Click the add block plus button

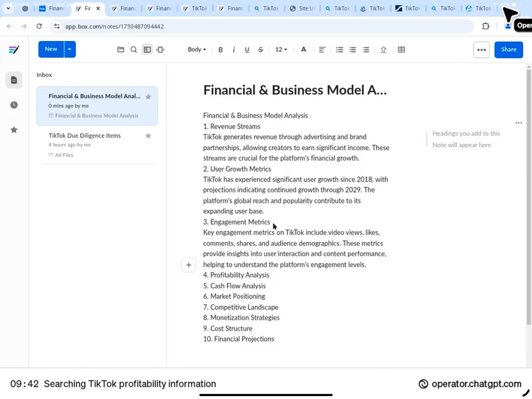[189, 265]
